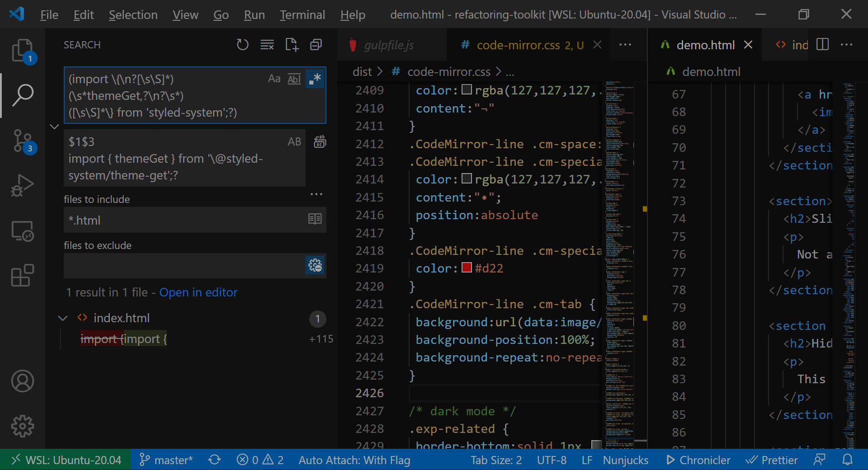Refresh the search results
The image size is (868, 470).
click(243, 44)
